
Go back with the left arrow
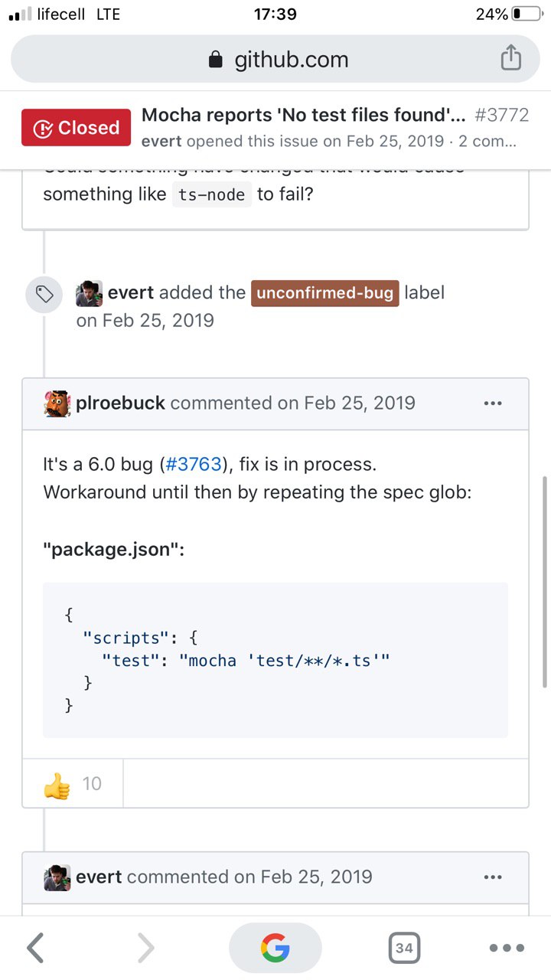tap(35, 949)
